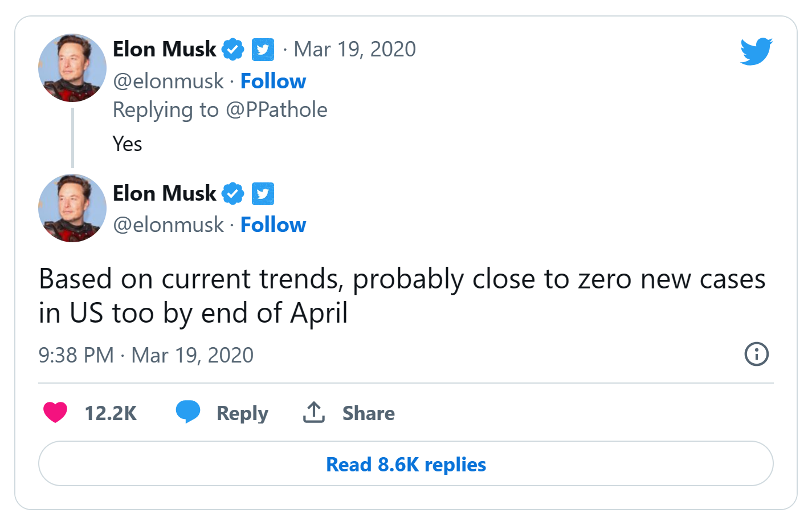
Task: Click the blue reply speech bubble icon
Action: coord(188,412)
